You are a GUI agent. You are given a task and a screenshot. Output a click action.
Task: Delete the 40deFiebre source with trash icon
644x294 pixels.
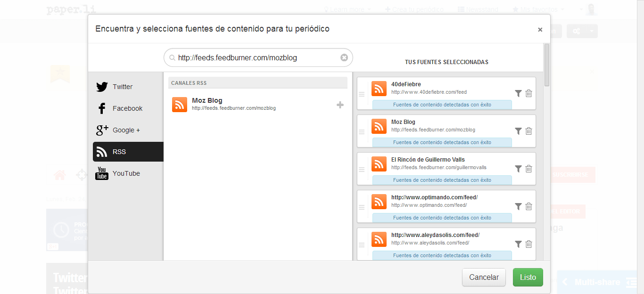[x=528, y=93]
